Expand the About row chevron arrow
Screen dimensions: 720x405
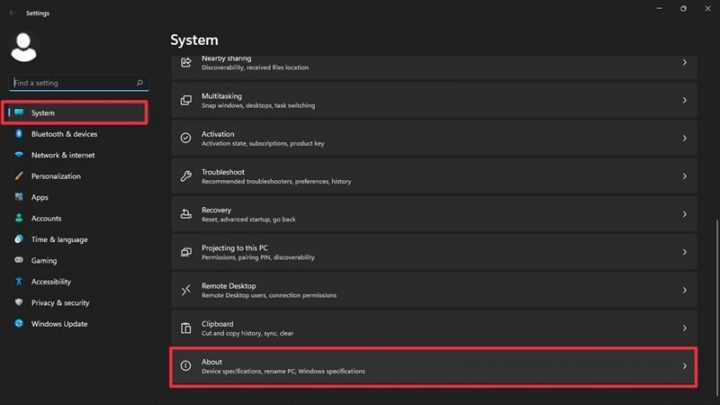[x=684, y=366]
